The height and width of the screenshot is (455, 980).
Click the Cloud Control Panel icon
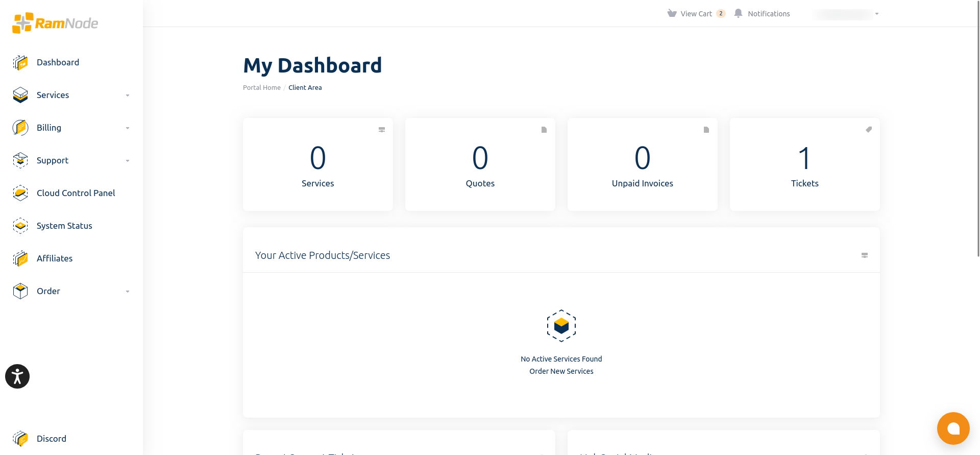point(20,193)
